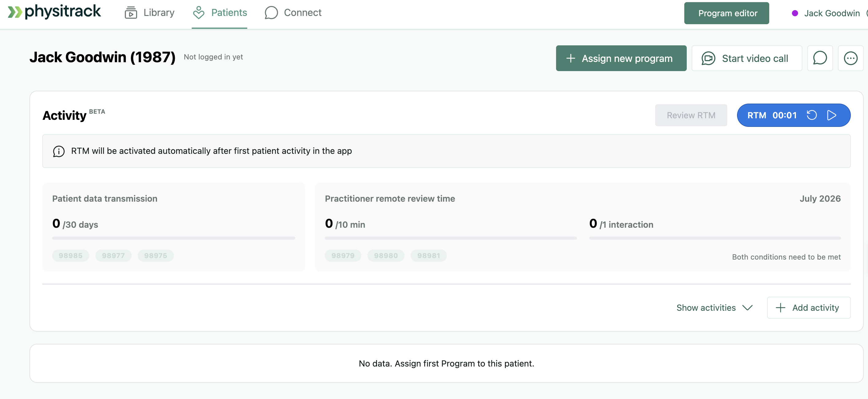Click the purple status dot by username
Viewport: 868px width, 399px height.
pyautogui.click(x=795, y=13)
